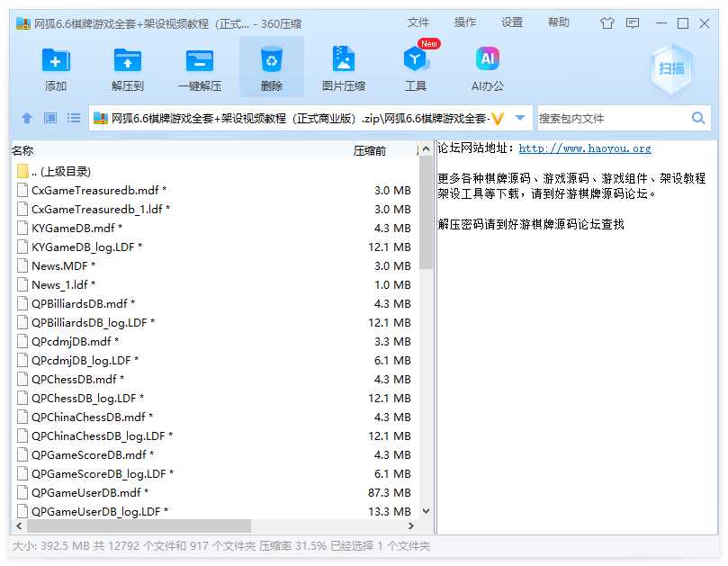Select the file icon of CxGameTreasuredb.mdf
This screenshot has width=728, height=566.
click(x=22, y=190)
